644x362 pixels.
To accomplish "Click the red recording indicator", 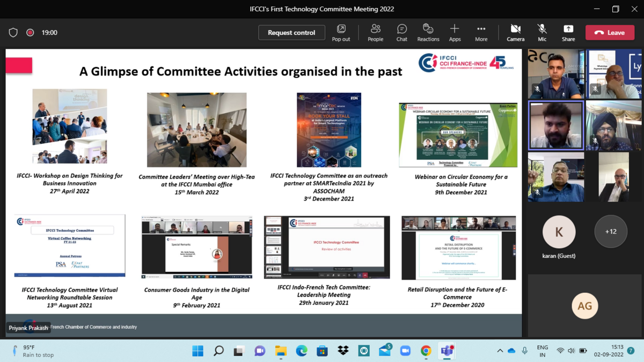I will click(31, 33).
